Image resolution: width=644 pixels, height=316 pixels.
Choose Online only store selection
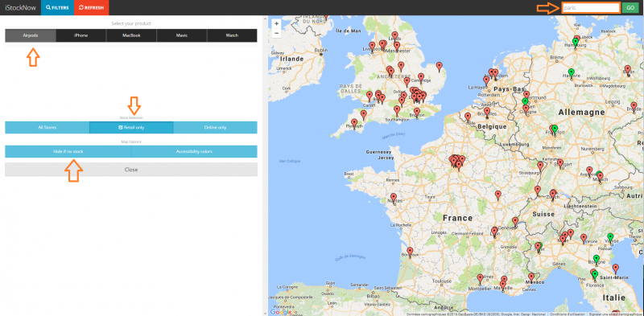click(215, 128)
